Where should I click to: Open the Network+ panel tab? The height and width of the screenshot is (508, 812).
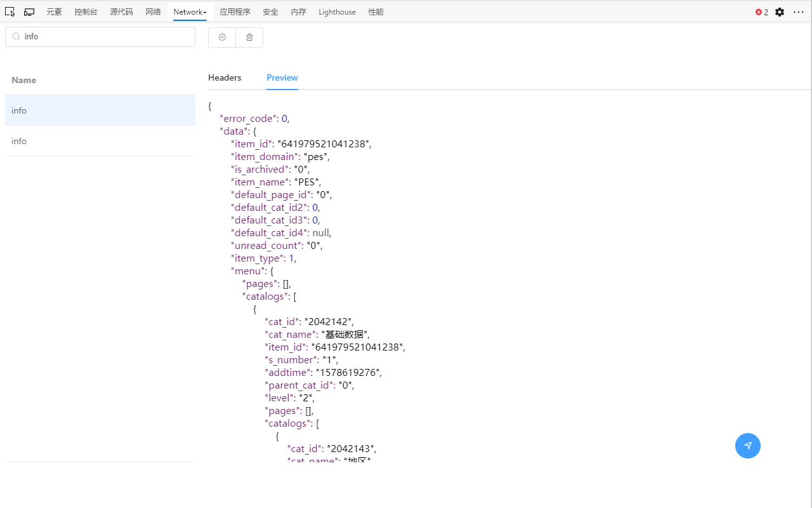tap(190, 12)
